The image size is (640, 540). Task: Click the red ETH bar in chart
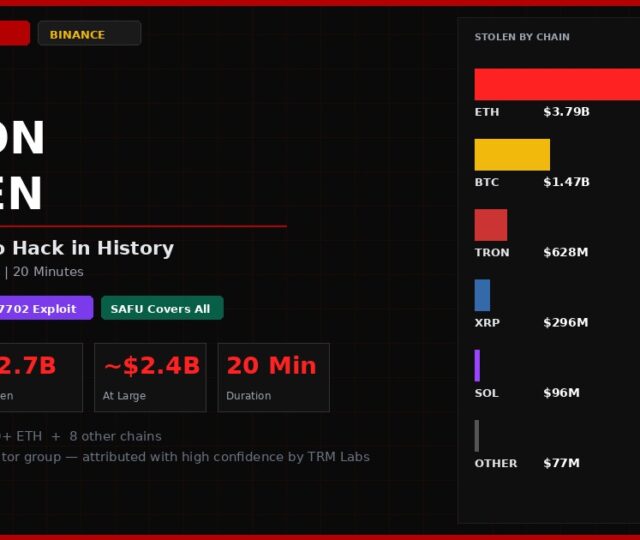point(557,84)
